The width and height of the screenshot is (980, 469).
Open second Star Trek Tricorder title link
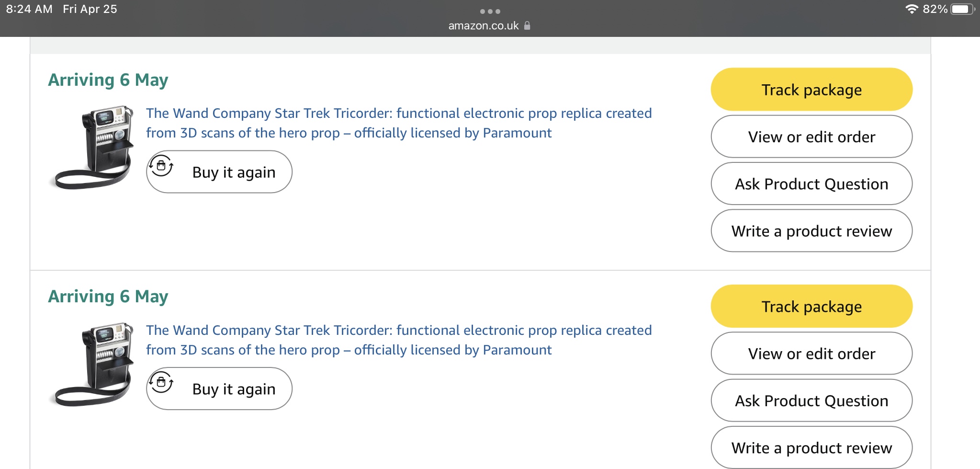coord(399,340)
